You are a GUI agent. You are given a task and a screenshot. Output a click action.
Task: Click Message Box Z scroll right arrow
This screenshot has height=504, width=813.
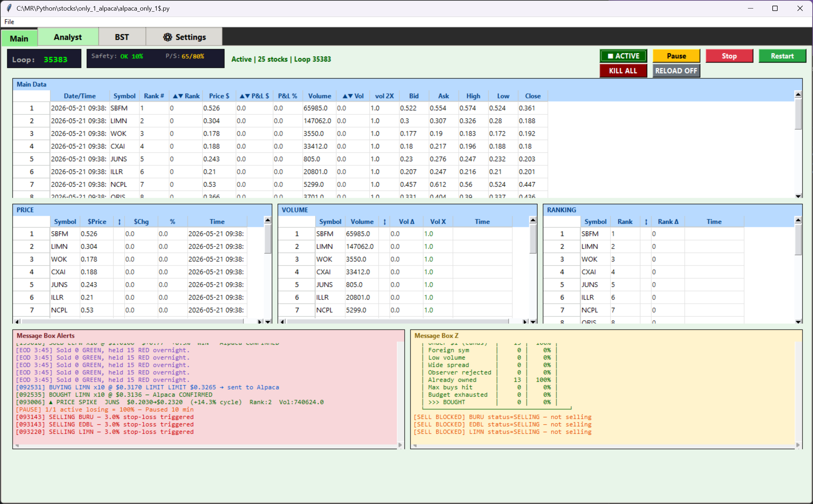(x=798, y=445)
